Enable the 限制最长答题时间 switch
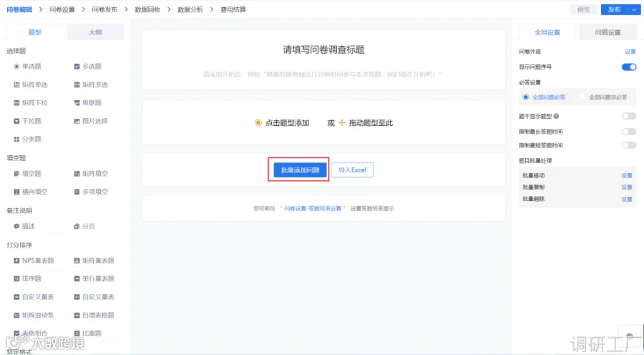 pos(629,132)
